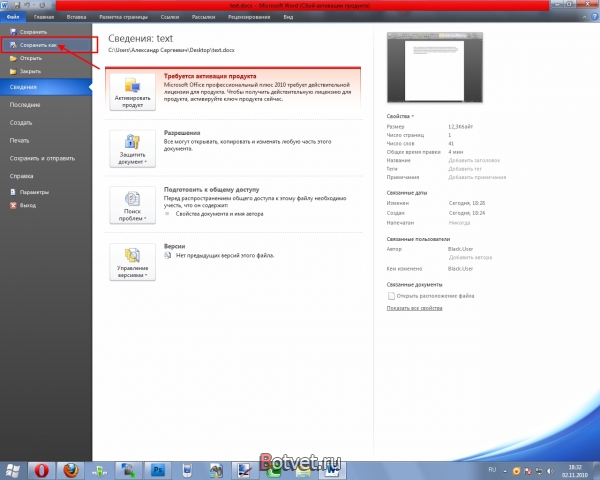Click the Save icon in Quick Access toolbar
This screenshot has height=480, width=600.
tap(17, 5)
